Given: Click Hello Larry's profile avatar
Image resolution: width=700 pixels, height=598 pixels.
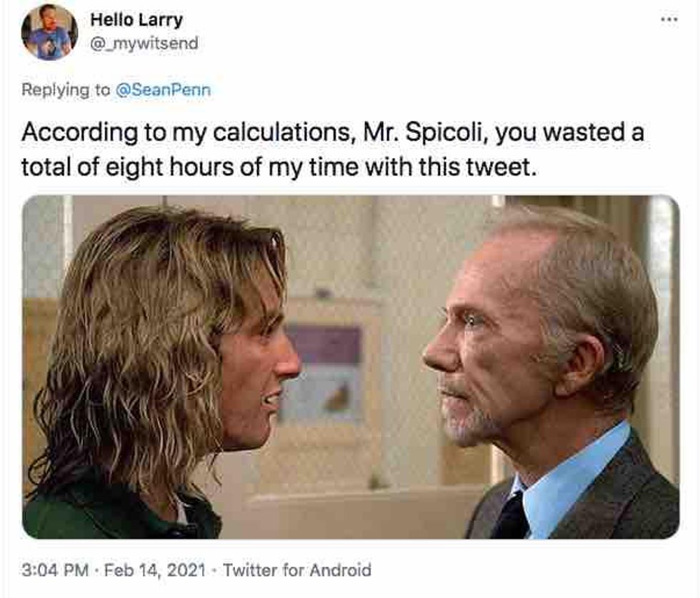Looking at the screenshot, I should point(49,31).
